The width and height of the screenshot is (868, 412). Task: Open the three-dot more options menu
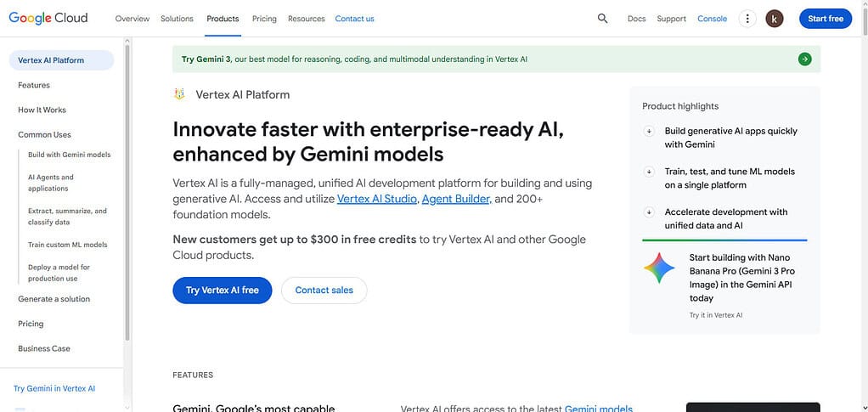tap(747, 19)
